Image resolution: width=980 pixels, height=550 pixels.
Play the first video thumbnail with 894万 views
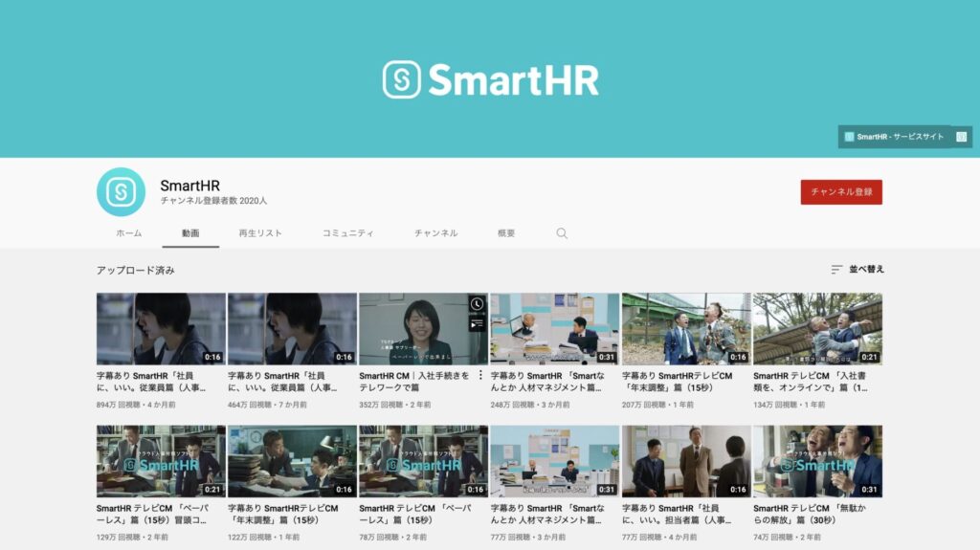(161, 329)
